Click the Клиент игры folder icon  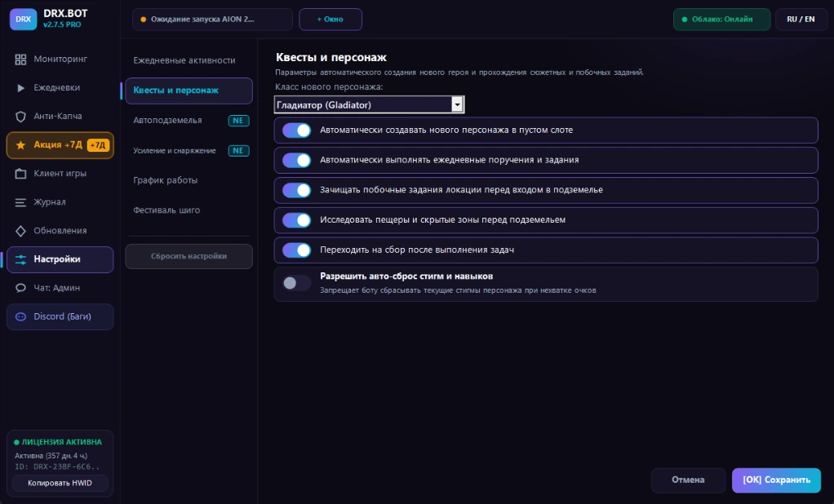click(20, 174)
